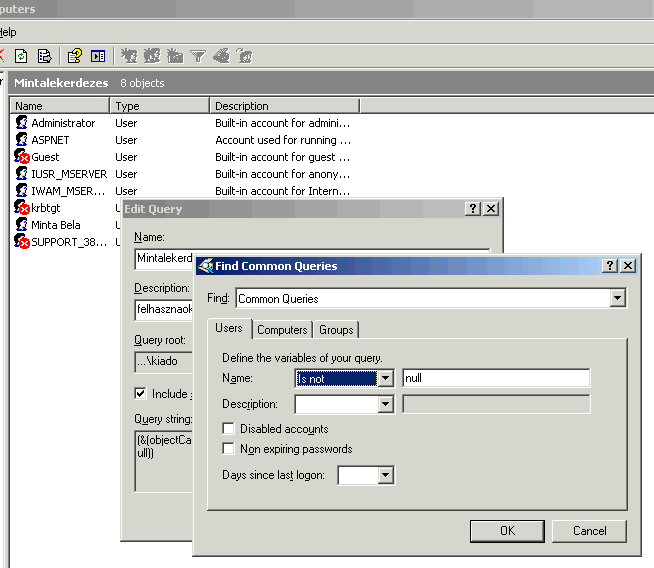Select the 'Built-in account for anony...' description
654x568 pixels.
click(x=282, y=173)
